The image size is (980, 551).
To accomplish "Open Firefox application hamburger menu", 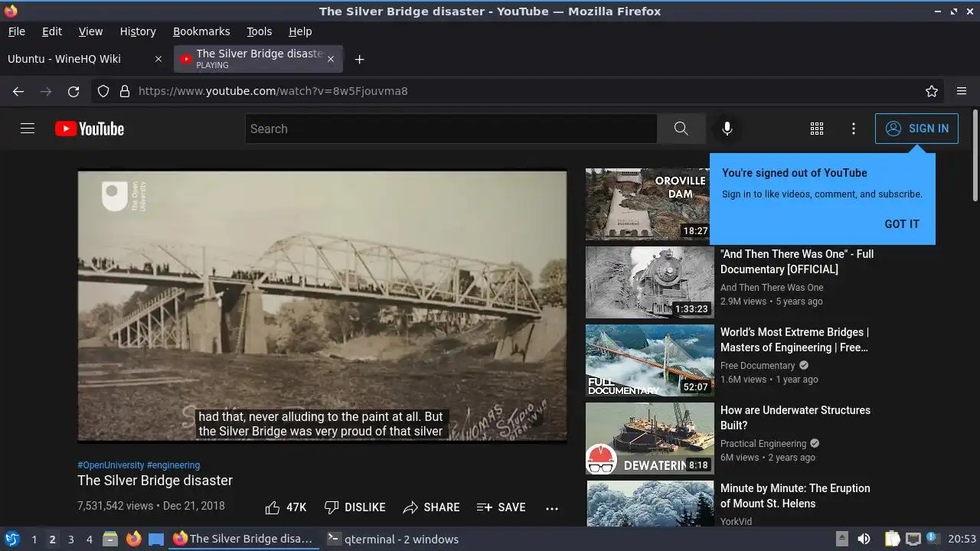I will click(962, 91).
